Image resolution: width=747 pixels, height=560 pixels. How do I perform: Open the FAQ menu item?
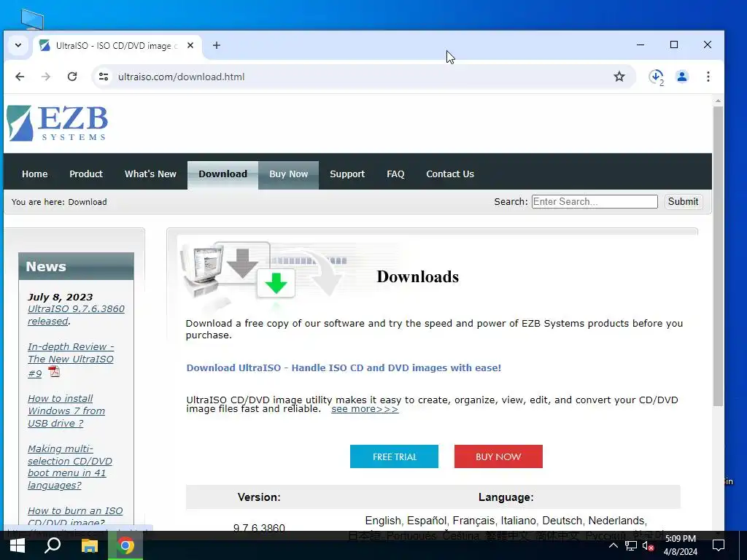click(x=395, y=174)
